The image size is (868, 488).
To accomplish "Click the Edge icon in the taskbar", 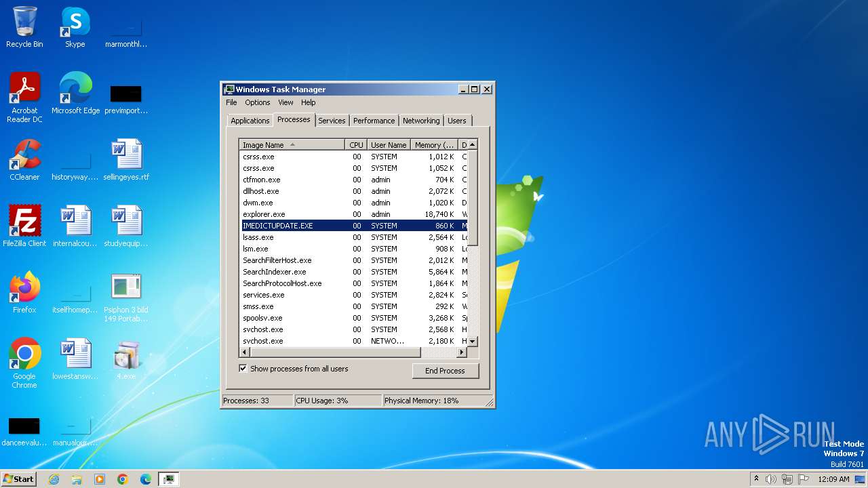I will [146, 479].
